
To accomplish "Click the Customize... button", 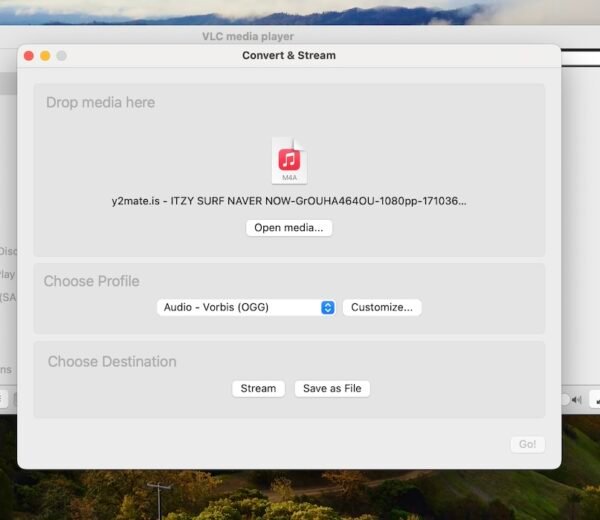I will click(382, 307).
